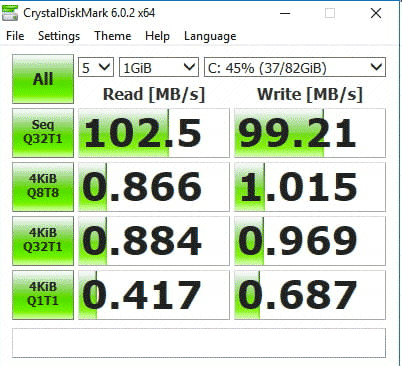Click the 4KiB Q32T1 read value 0.884
Viewport: 402px width, 366px height.
(x=154, y=241)
